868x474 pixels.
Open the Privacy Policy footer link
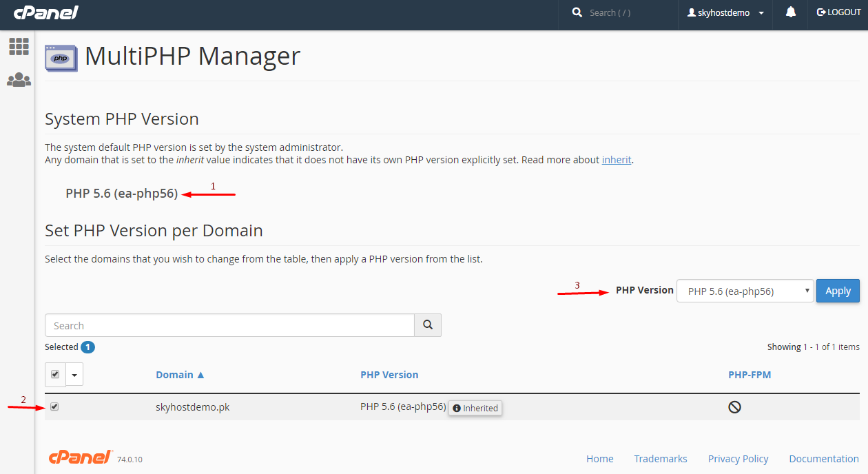click(738, 459)
